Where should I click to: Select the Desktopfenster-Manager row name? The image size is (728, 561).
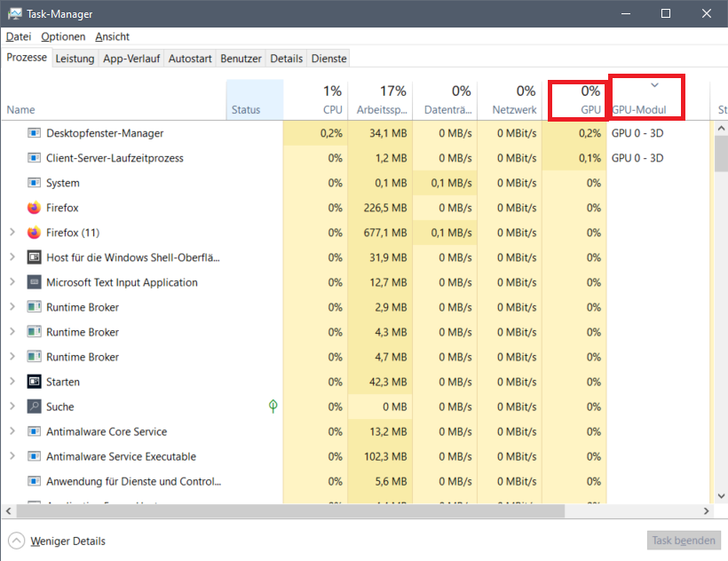tap(105, 133)
